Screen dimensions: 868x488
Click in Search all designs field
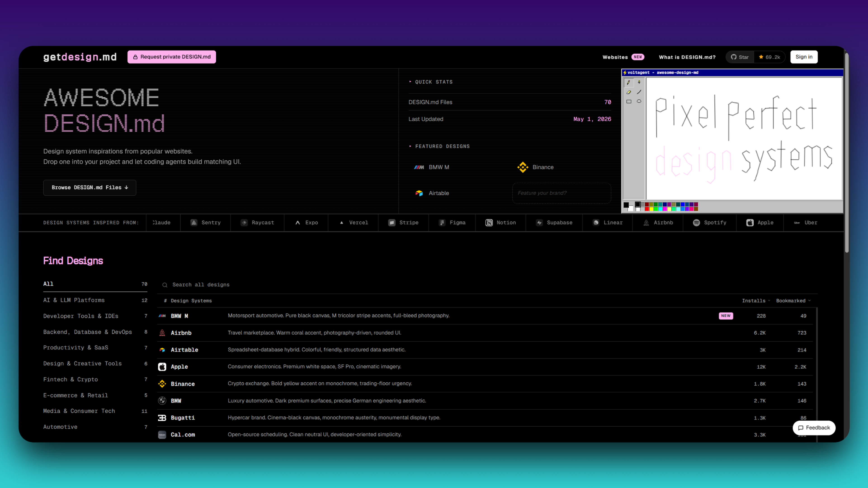click(488, 285)
